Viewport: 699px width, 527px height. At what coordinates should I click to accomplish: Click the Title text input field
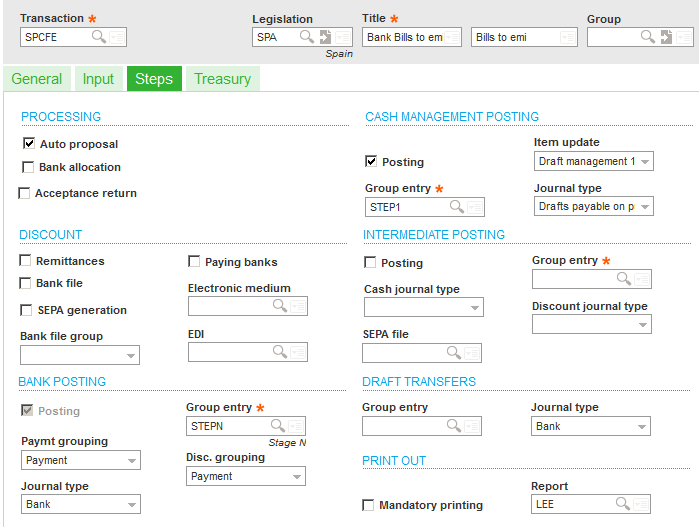(404, 37)
